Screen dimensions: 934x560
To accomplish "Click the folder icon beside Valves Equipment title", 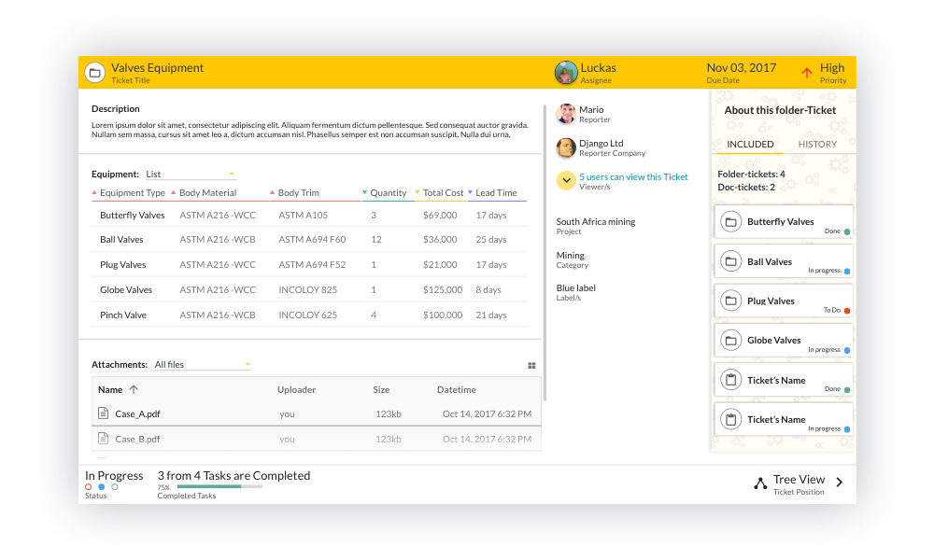I will (94, 73).
